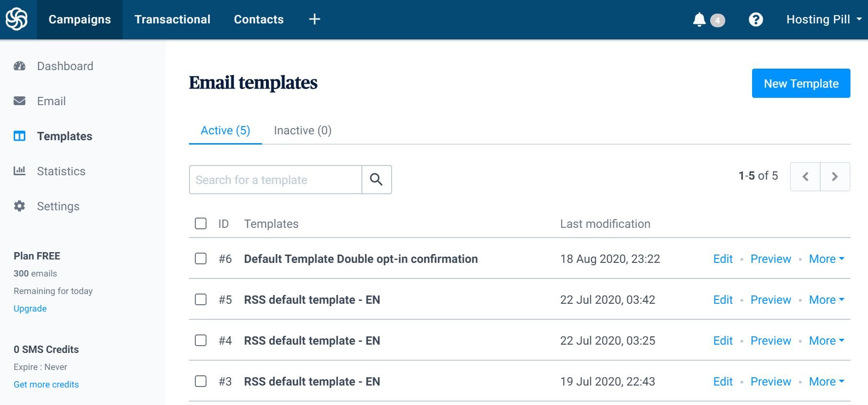Edit template #6 Double opt-in confirmation
Viewport: 868px width, 405px height.
tap(723, 259)
